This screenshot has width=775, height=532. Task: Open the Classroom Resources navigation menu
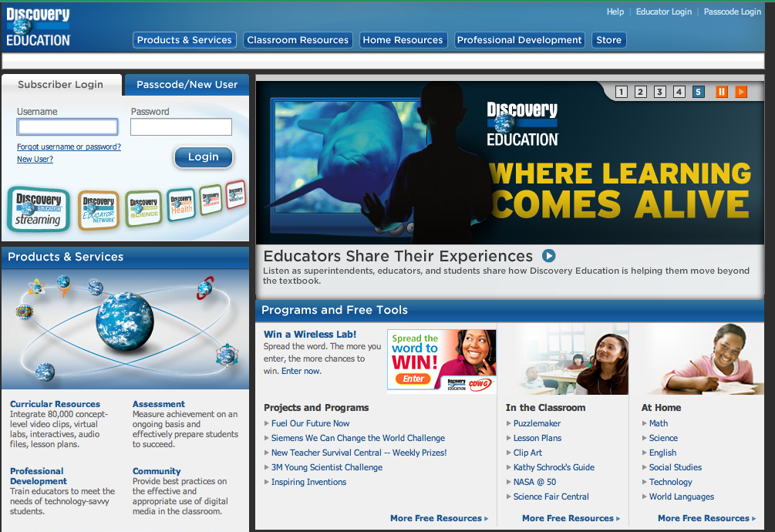298,40
